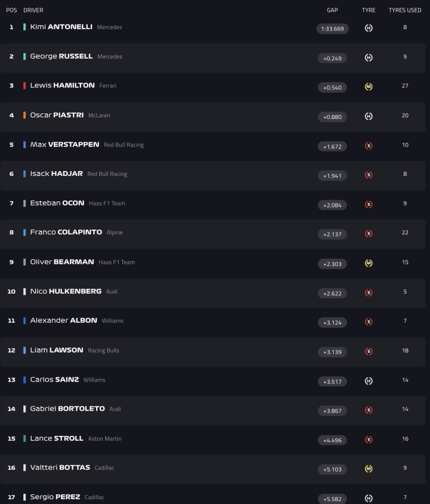
Task: Select Russell's +0.249 gap badge
Action: [332, 58]
